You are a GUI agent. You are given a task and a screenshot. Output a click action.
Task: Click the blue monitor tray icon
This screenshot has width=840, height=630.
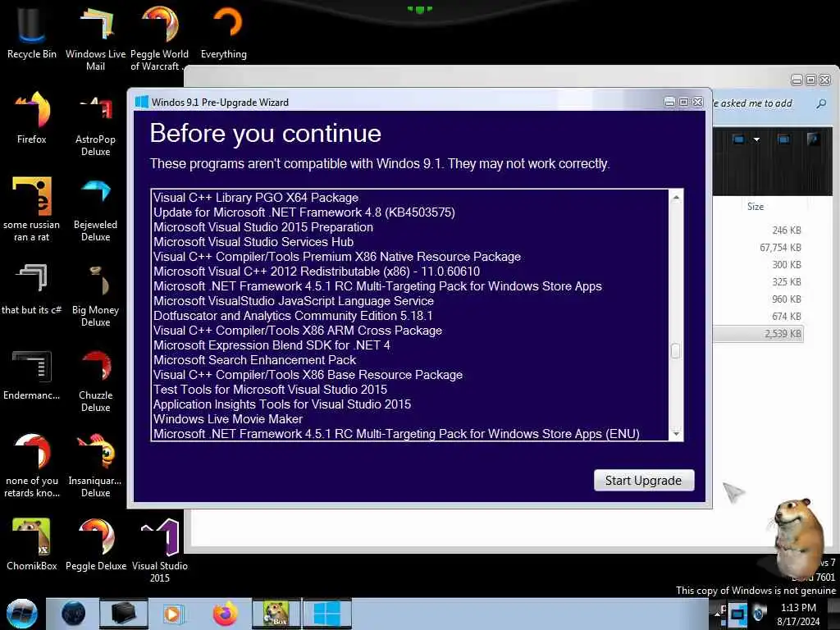[x=737, y=614]
